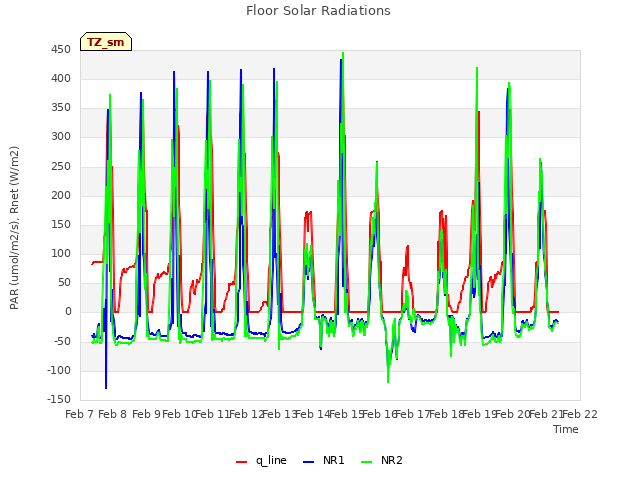Click the Feb 22 x-axis tick label
Viewport: 640px width, 480px height.
pos(580,414)
